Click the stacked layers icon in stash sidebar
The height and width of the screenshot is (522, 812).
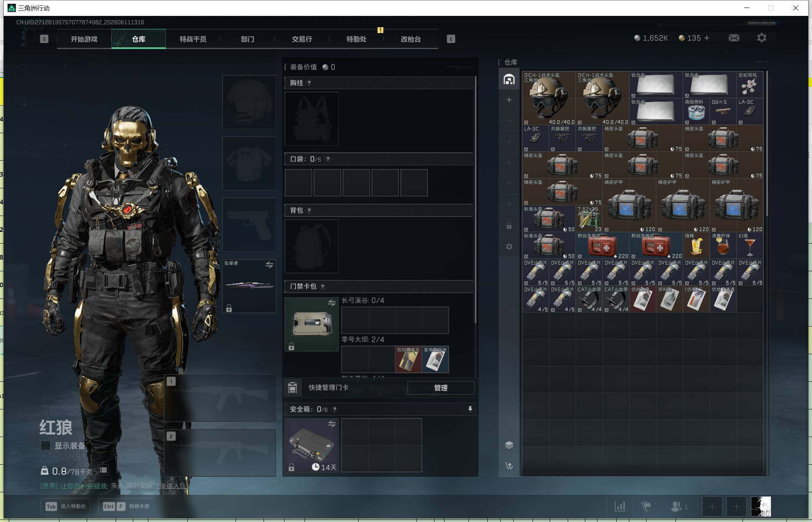click(509, 445)
